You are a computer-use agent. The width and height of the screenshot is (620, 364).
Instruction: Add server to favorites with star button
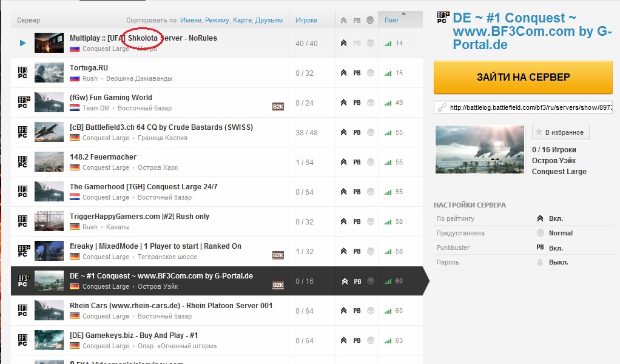pyautogui.click(x=560, y=132)
